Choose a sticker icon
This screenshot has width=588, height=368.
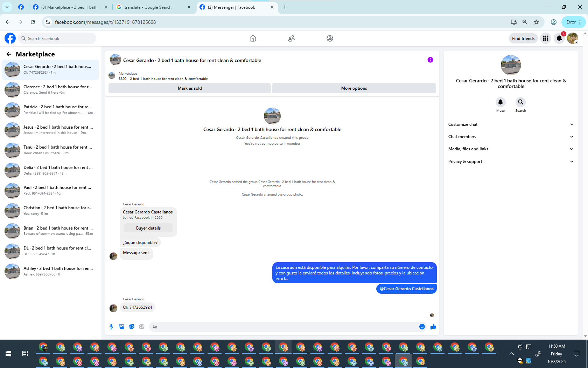click(132, 327)
